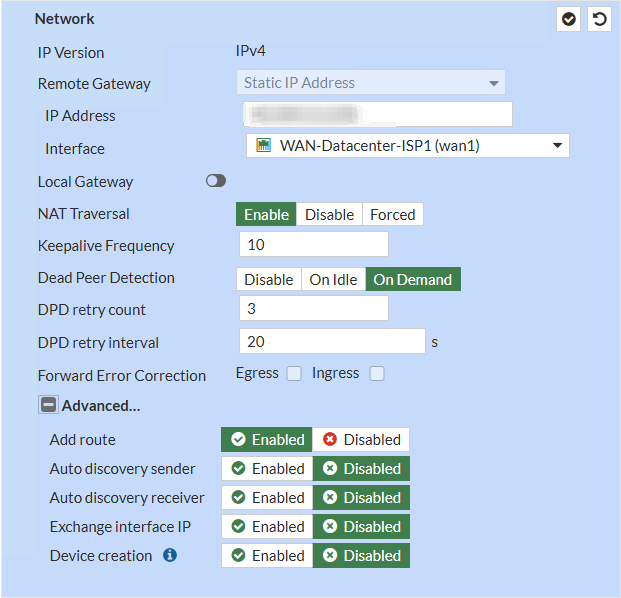Select On Idle for Dead Peer Detection

(333, 279)
